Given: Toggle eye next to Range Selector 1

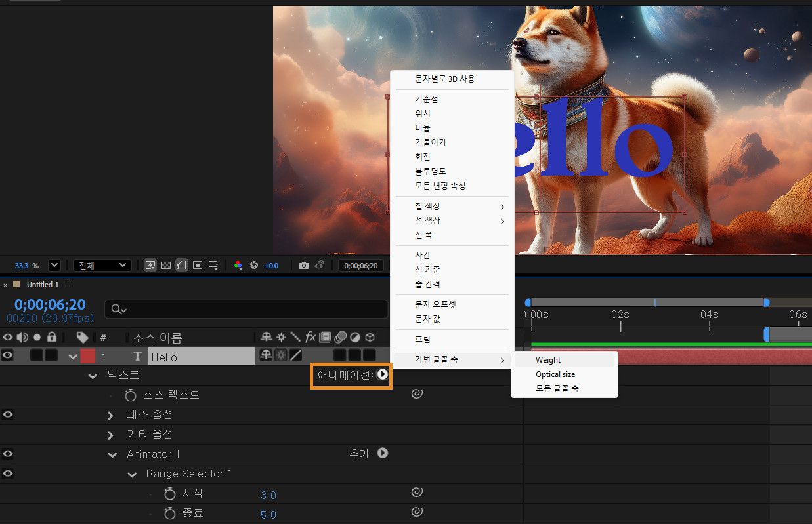Looking at the screenshot, I should pos(8,474).
